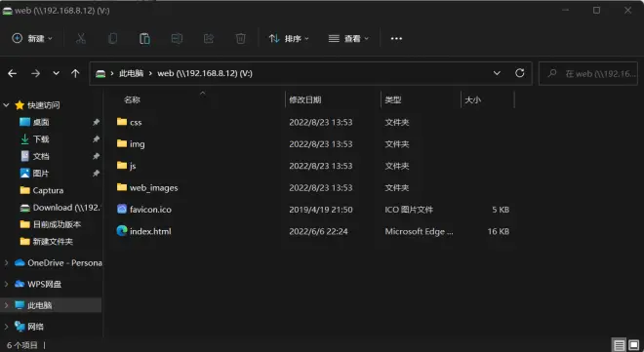
Task: Expand the WPS网盘 tree node
Action: [x=6, y=284]
